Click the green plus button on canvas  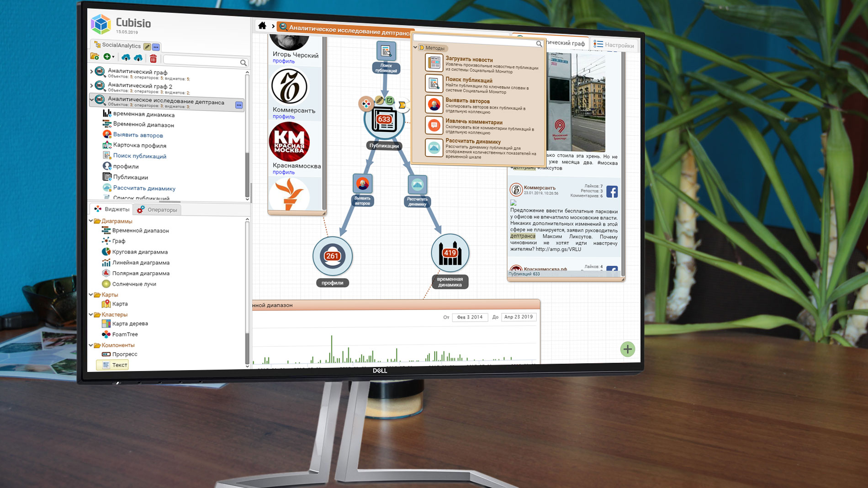(x=628, y=349)
